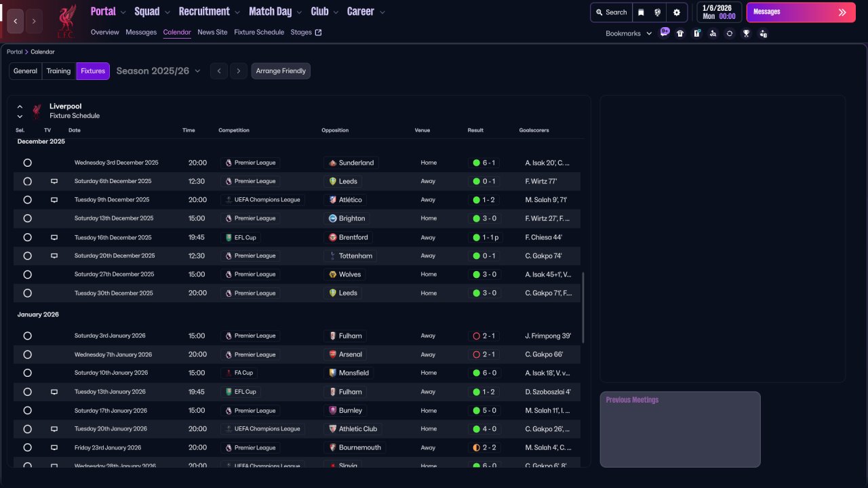868x488 pixels.
Task: Open the Fixture Schedule sub-menu tab
Action: pos(259,32)
